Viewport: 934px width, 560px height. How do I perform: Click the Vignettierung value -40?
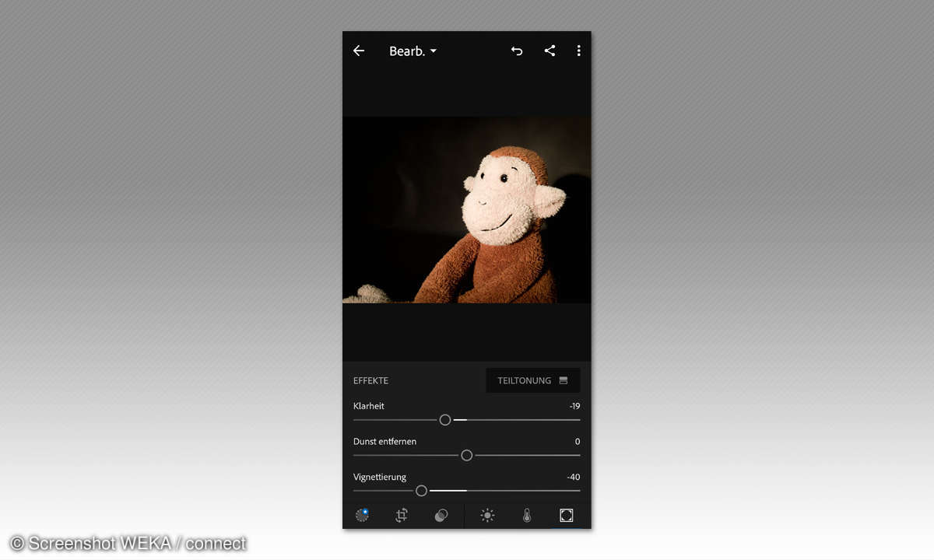574,477
